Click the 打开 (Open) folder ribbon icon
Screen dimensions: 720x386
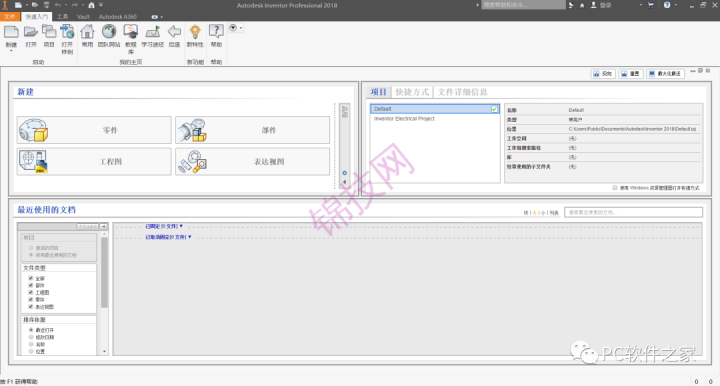pos(31,32)
